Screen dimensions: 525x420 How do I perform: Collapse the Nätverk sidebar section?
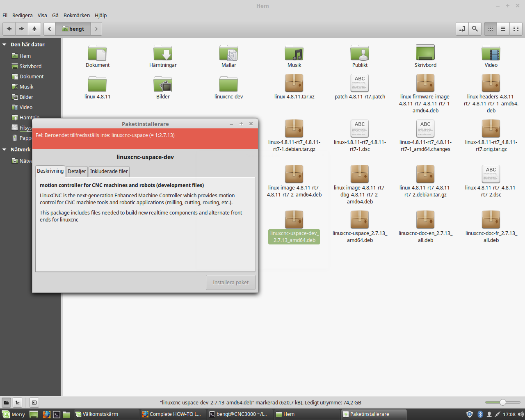[5, 149]
